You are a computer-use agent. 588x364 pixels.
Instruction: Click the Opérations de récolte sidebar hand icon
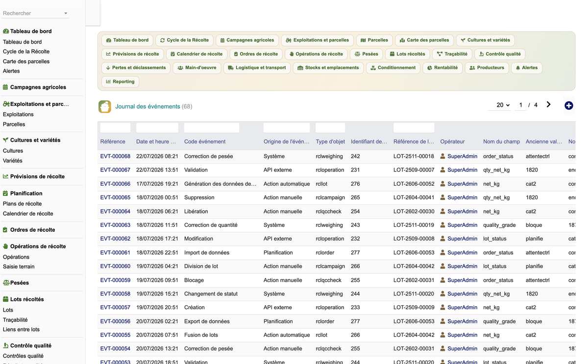coord(6,246)
